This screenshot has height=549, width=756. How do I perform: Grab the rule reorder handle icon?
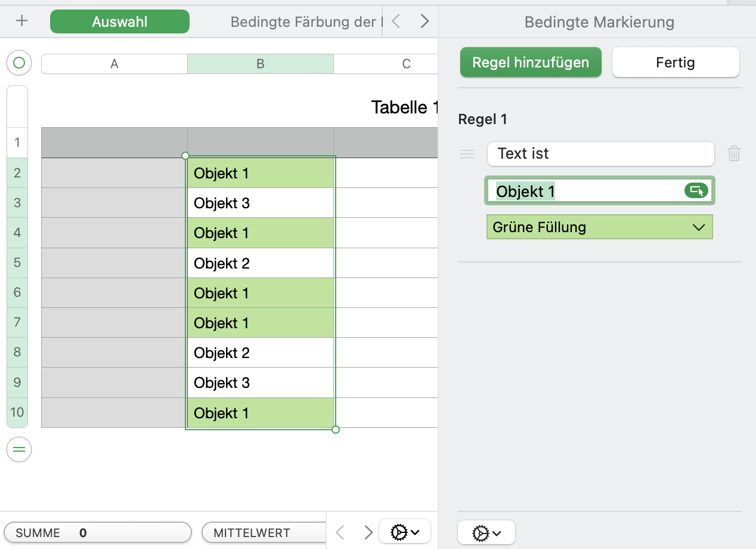click(467, 154)
